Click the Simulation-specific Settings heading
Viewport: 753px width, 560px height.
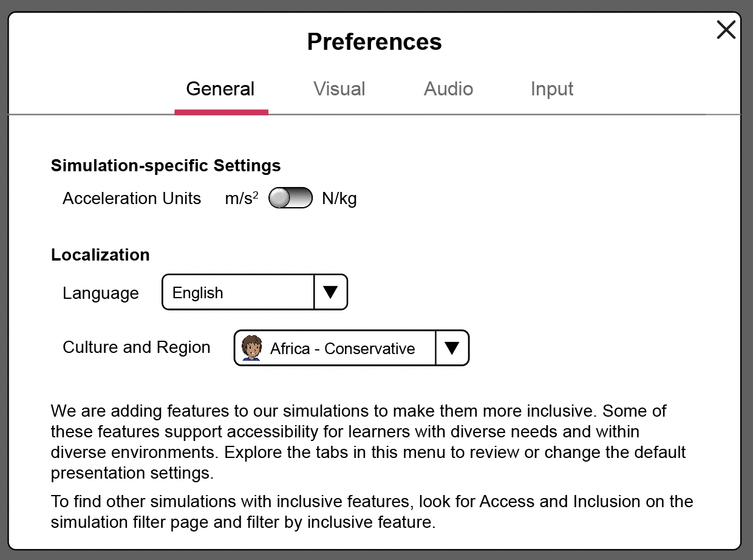coord(165,165)
